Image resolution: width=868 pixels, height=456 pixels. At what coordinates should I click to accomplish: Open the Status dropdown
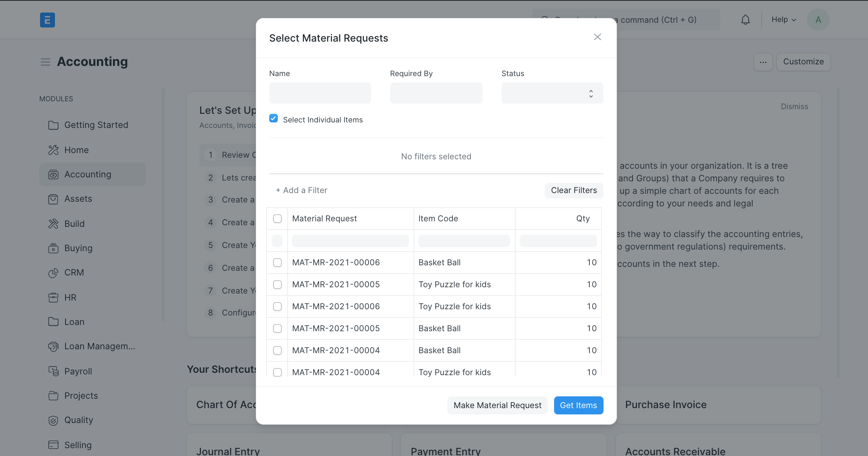click(x=552, y=93)
